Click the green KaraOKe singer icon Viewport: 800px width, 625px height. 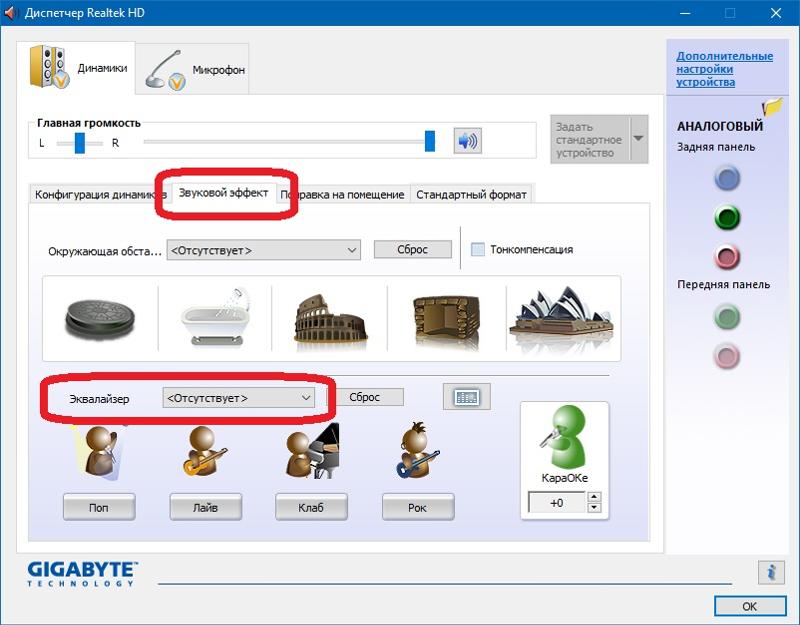(x=564, y=438)
